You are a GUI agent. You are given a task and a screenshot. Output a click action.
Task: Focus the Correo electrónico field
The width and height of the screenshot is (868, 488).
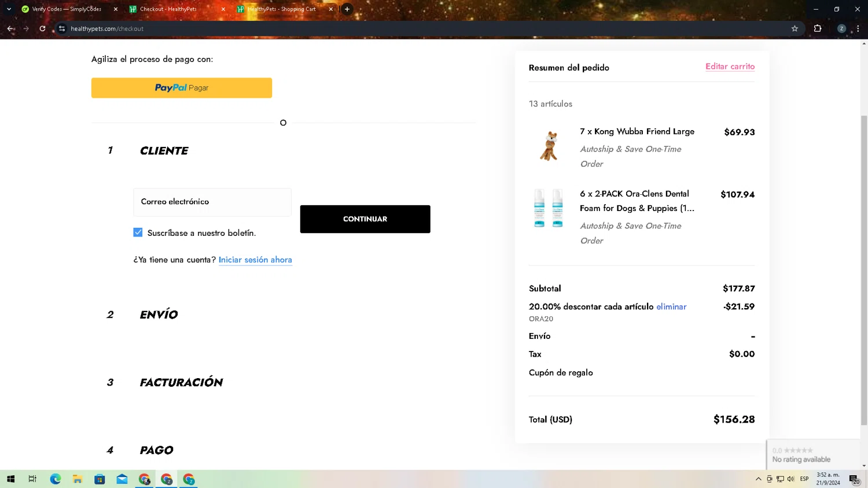pos(212,202)
